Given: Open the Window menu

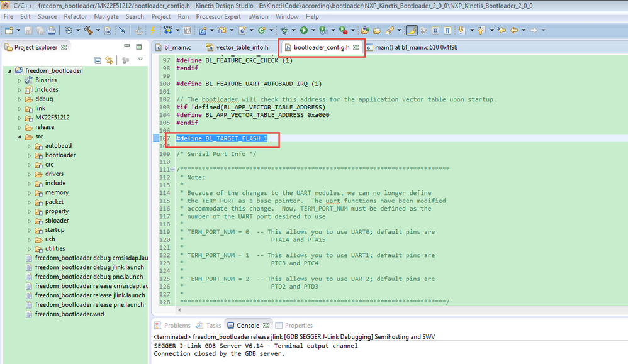Looking at the screenshot, I should point(287,17).
